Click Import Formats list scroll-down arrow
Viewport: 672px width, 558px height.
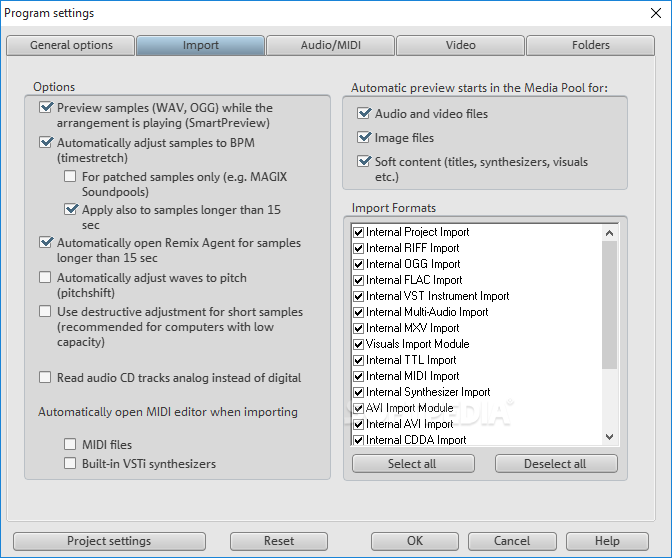[609, 437]
